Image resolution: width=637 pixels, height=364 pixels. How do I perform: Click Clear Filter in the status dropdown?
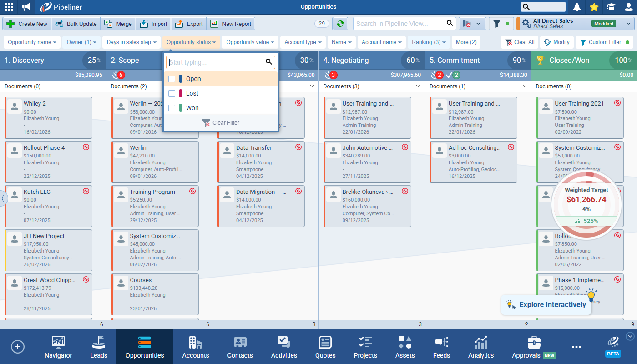tap(221, 123)
